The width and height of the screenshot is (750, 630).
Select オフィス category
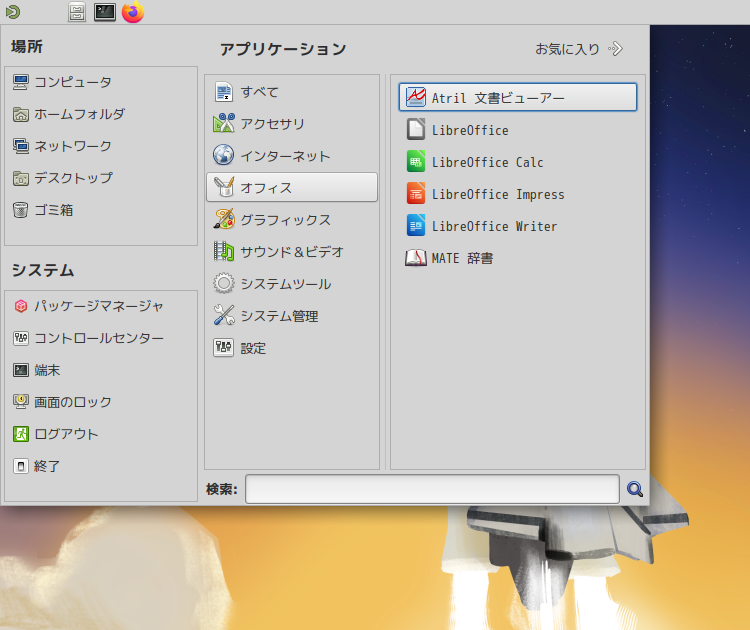coord(292,187)
